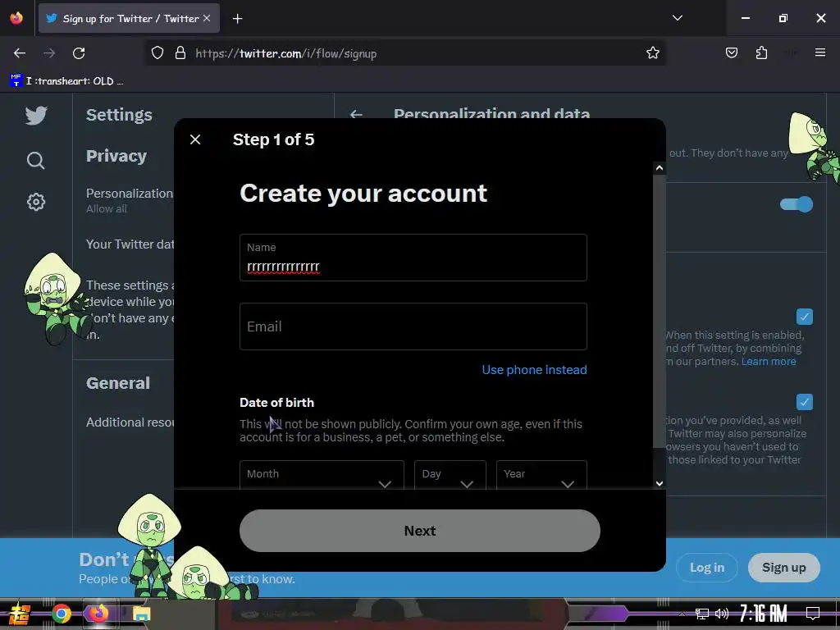Open a new tab with the plus icon

[x=237, y=19]
